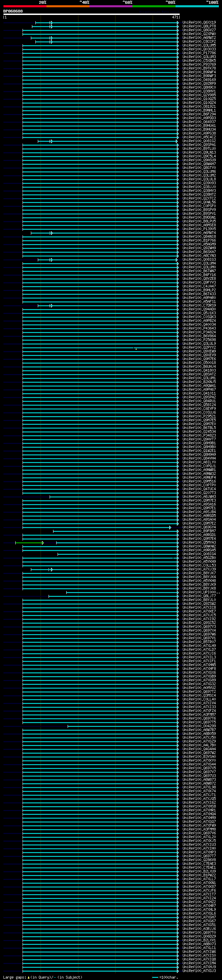Click the purple ~60% legend segment
Image resolution: width=222 pixels, height=980 pixels.
111,6
